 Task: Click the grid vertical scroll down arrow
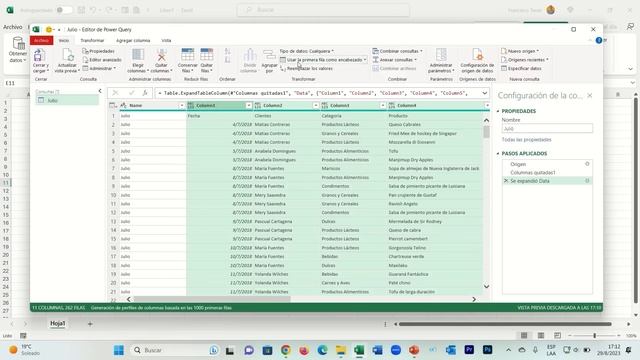click(486, 287)
